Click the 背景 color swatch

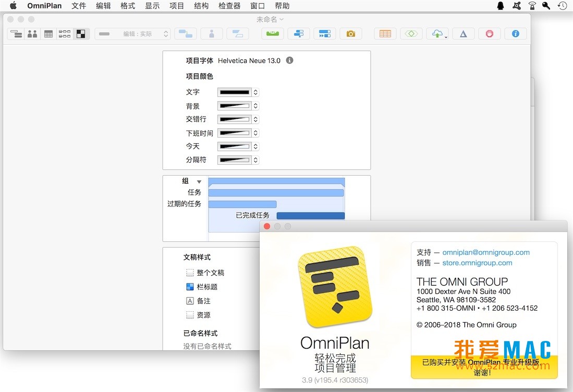pos(234,106)
